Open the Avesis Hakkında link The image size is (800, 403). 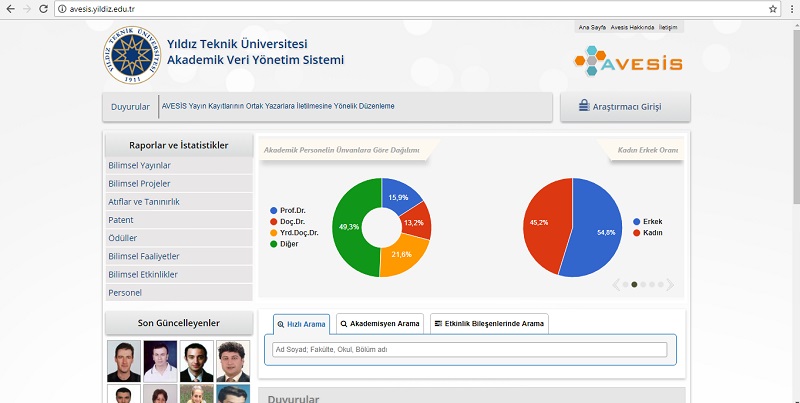click(632, 27)
